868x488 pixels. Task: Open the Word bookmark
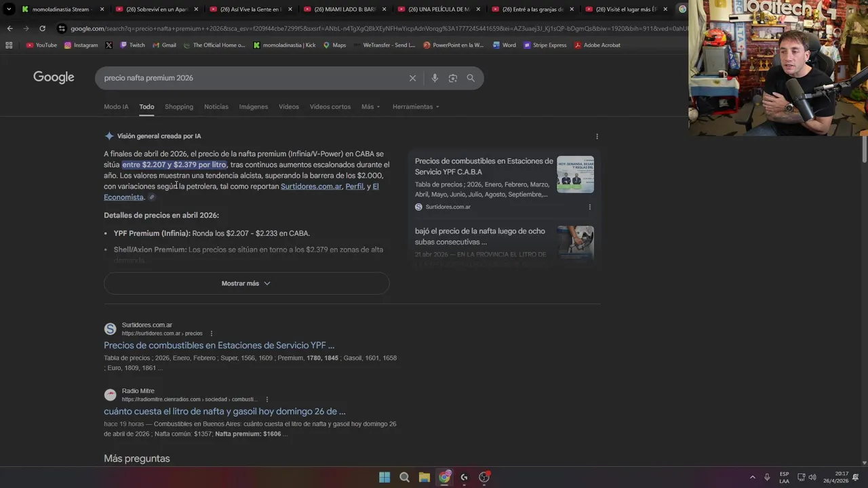pyautogui.click(x=504, y=45)
